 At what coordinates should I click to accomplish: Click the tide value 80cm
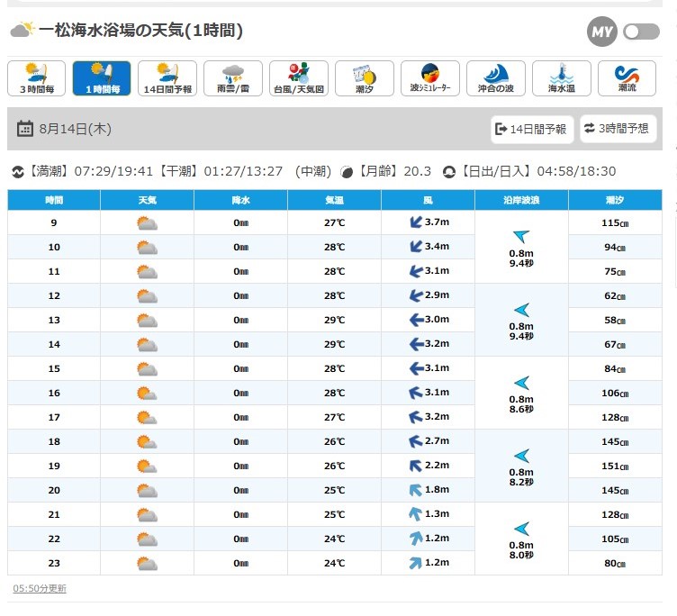(x=615, y=563)
